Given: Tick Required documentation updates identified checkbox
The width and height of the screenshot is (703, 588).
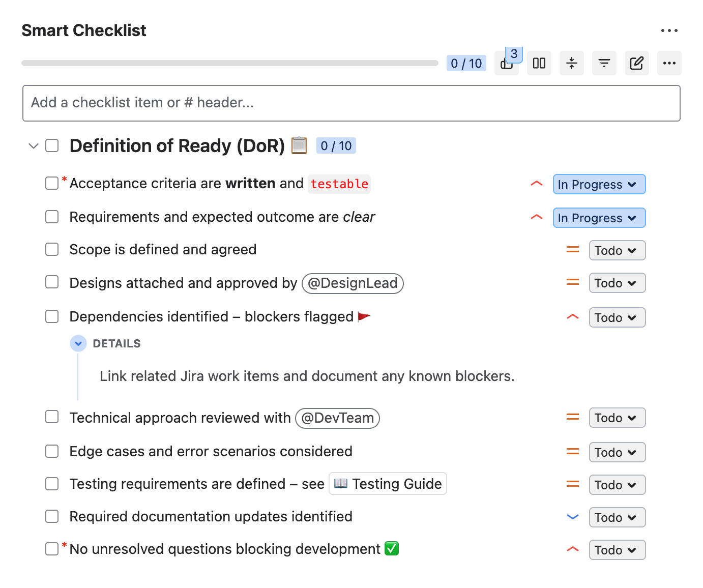Looking at the screenshot, I should click(x=52, y=516).
